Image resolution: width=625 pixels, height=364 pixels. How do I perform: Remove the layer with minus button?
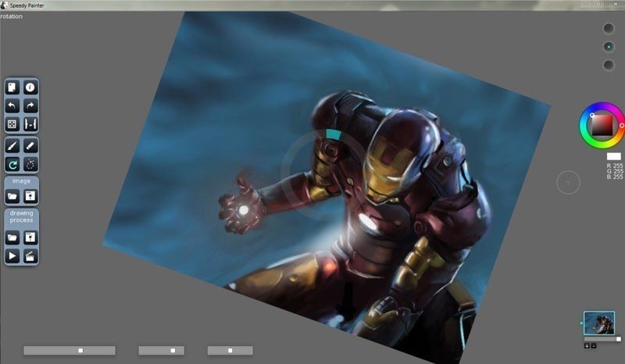(x=594, y=346)
